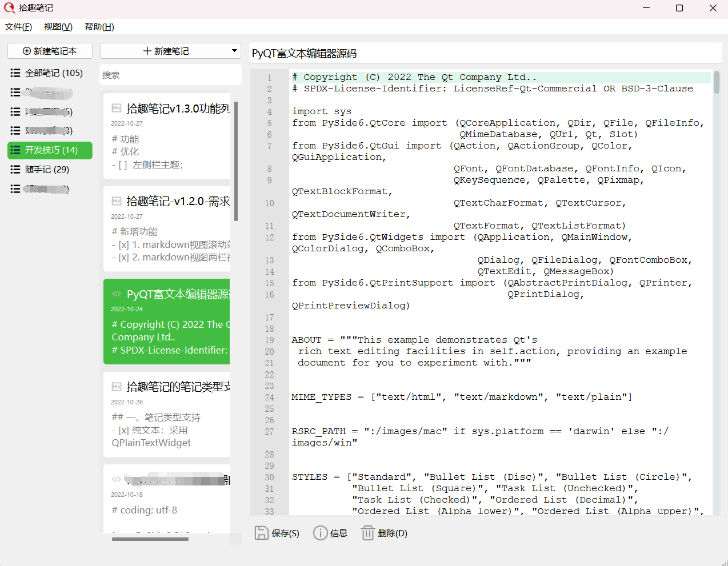Maximize the 拾趣笔记 window

(x=679, y=8)
